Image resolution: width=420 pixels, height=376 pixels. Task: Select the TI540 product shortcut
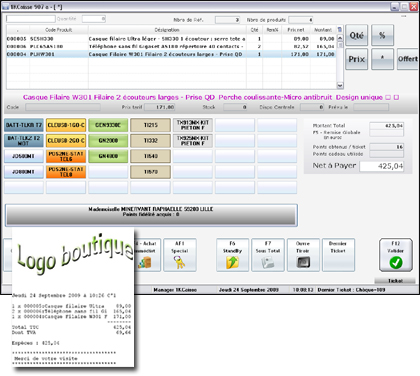click(x=150, y=156)
